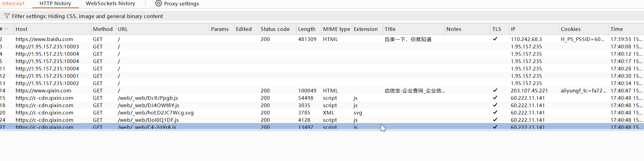Image resolution: width=644 pixels, height=161 pixels.
Task: Click the sort arrow on # column
Action: tap(6, 29)
